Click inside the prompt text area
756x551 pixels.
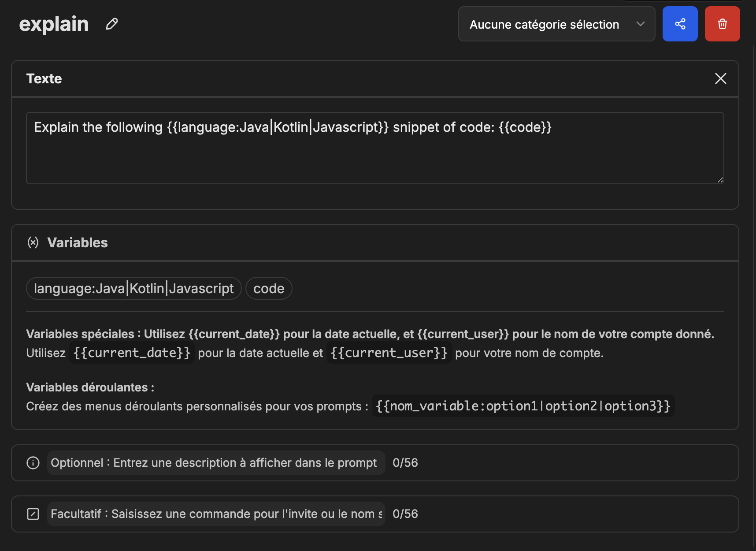coord(375,148)
